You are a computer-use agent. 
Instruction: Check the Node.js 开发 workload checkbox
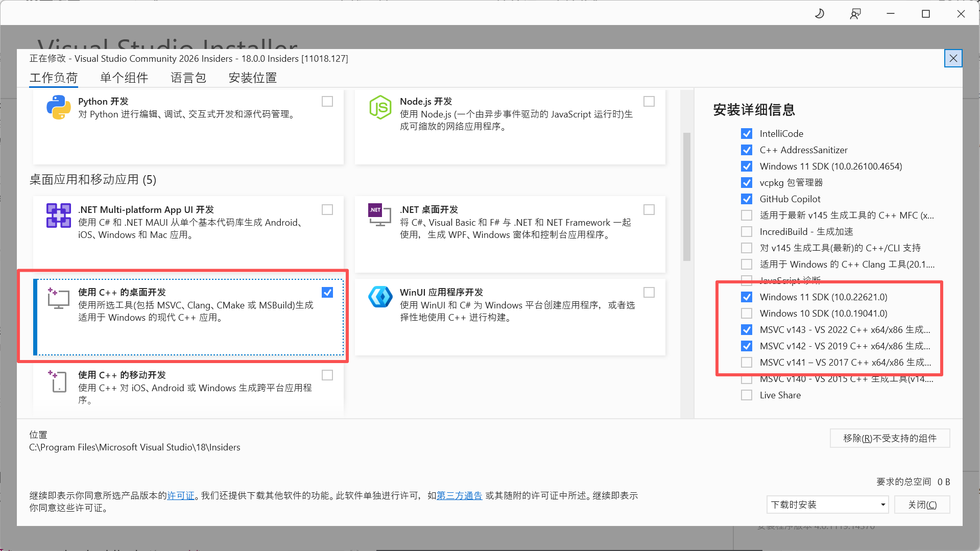649,102
